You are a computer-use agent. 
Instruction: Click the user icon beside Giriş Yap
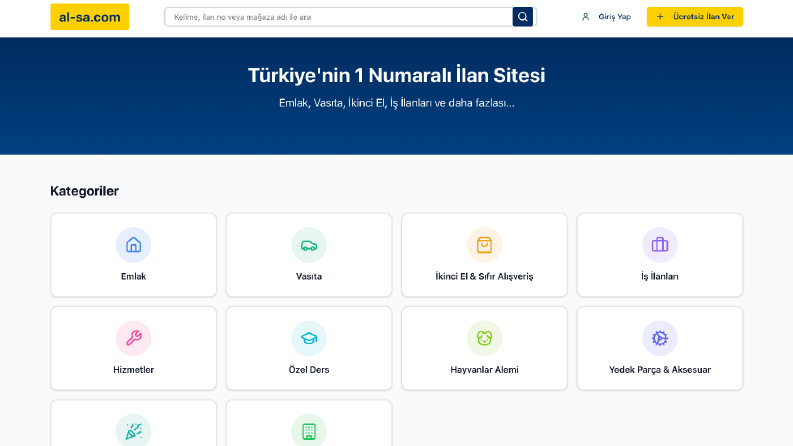click(586, 17)
